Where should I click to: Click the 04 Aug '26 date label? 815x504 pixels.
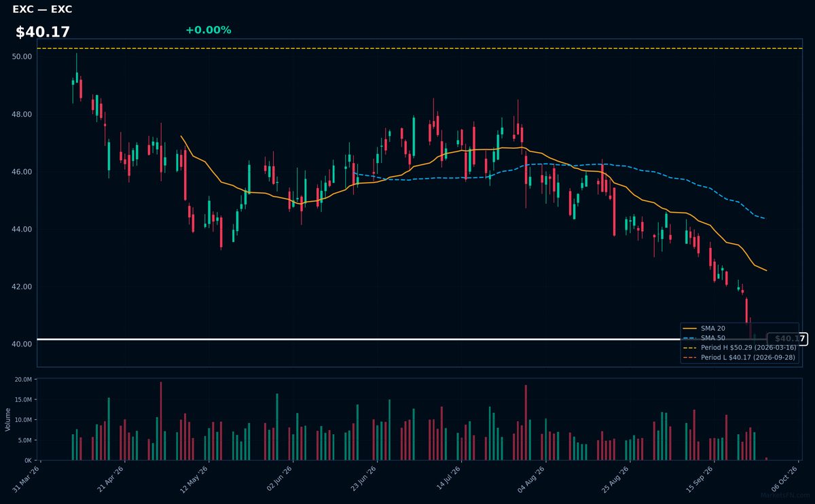point(532,479)
